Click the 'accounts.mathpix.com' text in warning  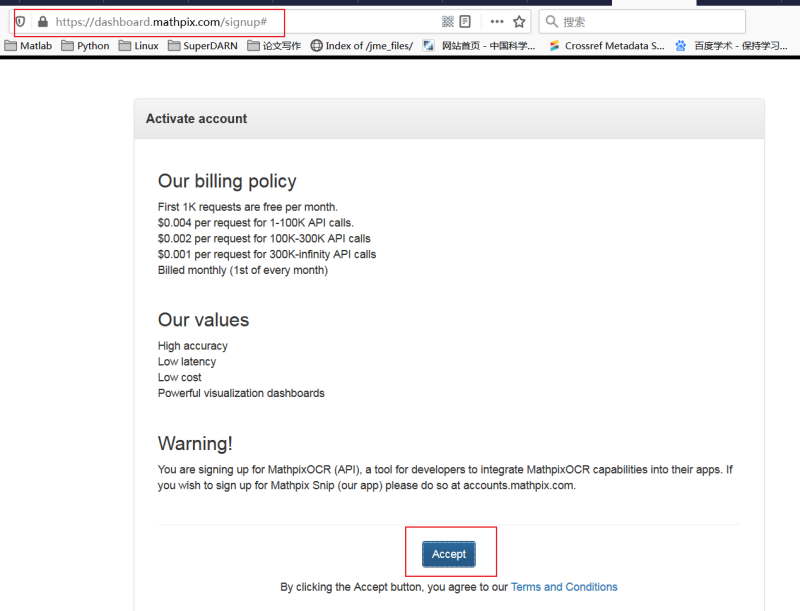(519, 486)
